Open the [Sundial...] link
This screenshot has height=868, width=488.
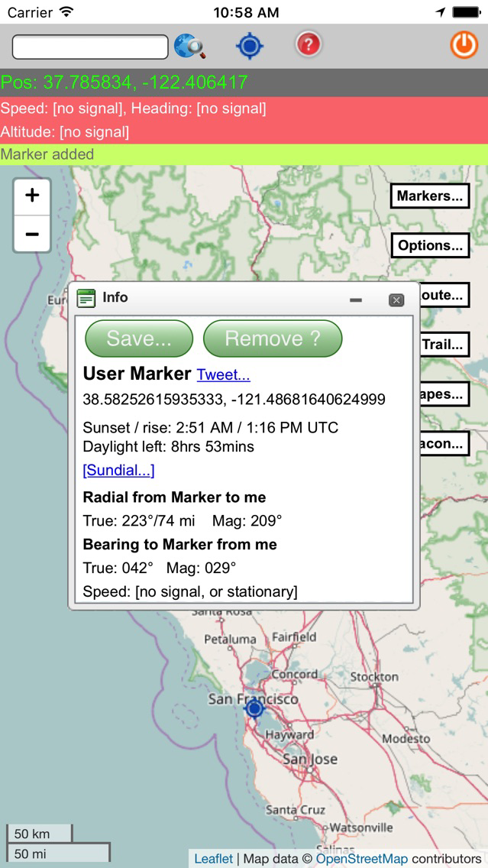(x=118, y=471)
